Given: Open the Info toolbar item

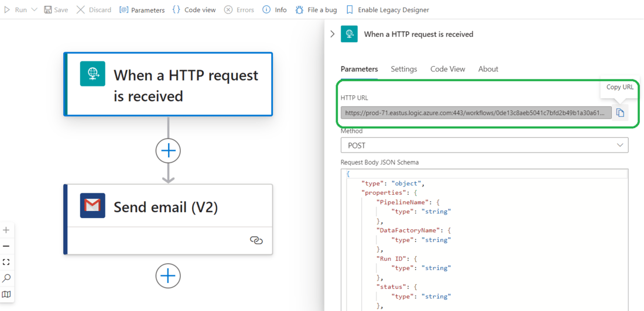Looking at the screenshot, I should click(x=275, y=10).
